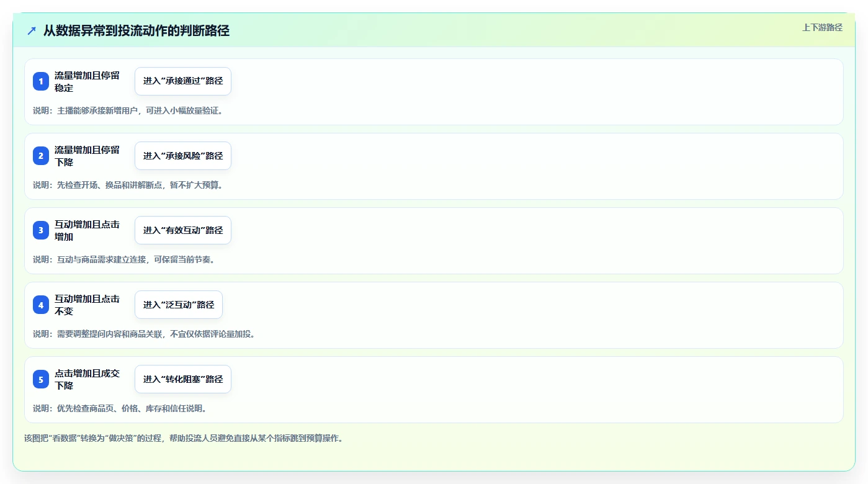This screenshot has width=868, height=484.
Task: Click the 互动增加且点击不变 condition text
Action: pos(87,305)
